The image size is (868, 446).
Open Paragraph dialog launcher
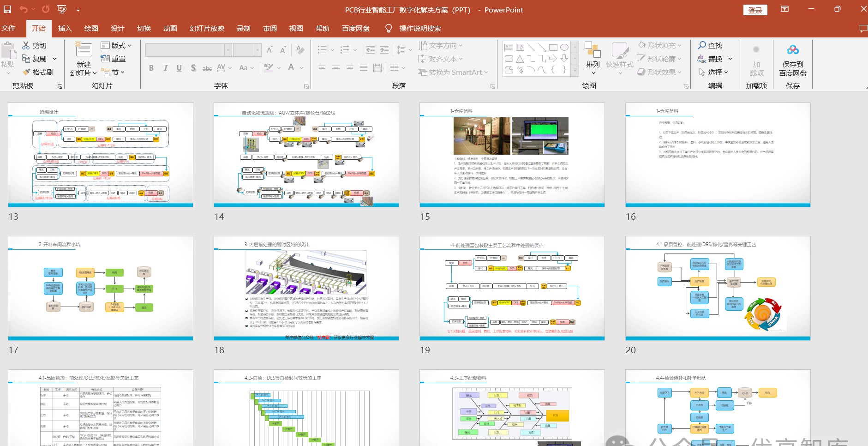click(493, 86)
